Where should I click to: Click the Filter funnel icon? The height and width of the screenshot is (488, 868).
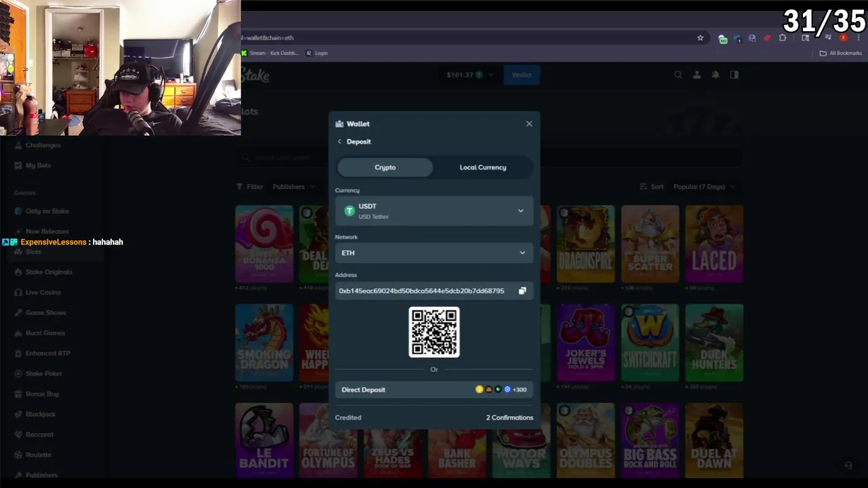pyautogui.click(x=239, y=187)
